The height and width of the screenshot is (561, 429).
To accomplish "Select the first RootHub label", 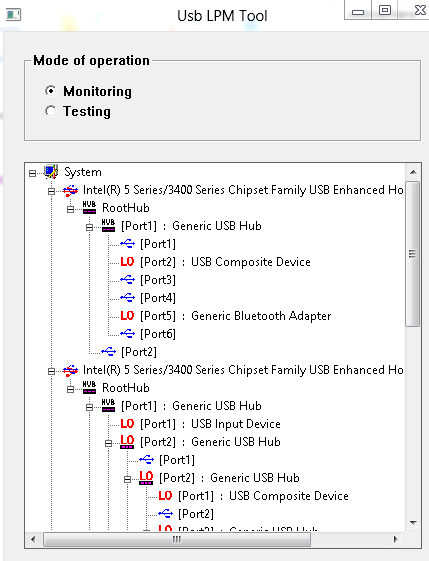I will click(126, 208).
